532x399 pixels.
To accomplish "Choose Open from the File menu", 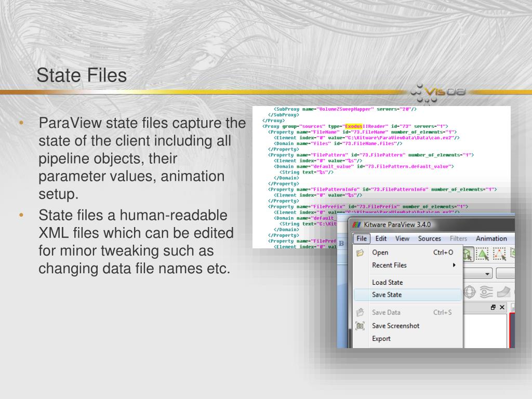I will pos(408,252).
